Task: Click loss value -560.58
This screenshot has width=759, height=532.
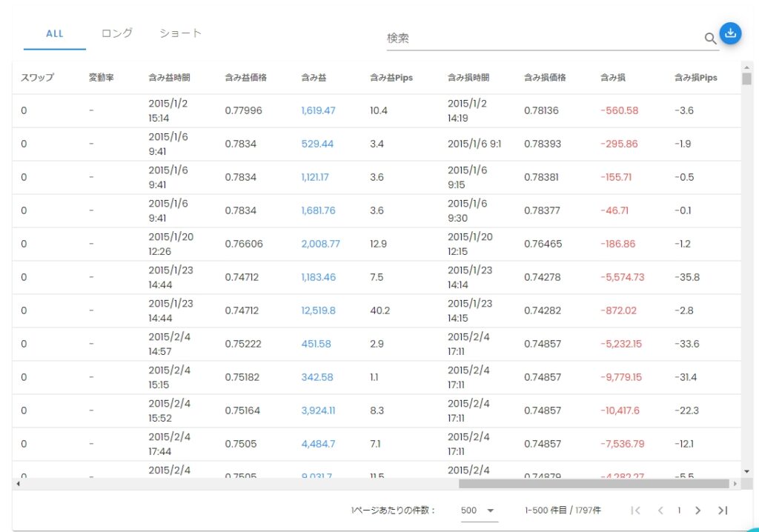Action: pyautogui.click(x=619, y=110)
